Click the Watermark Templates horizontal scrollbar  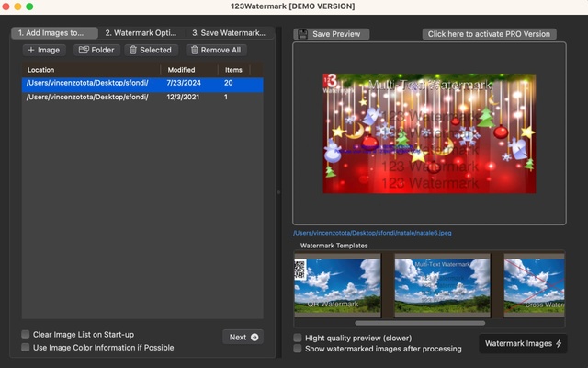click(x=420, y=323)
